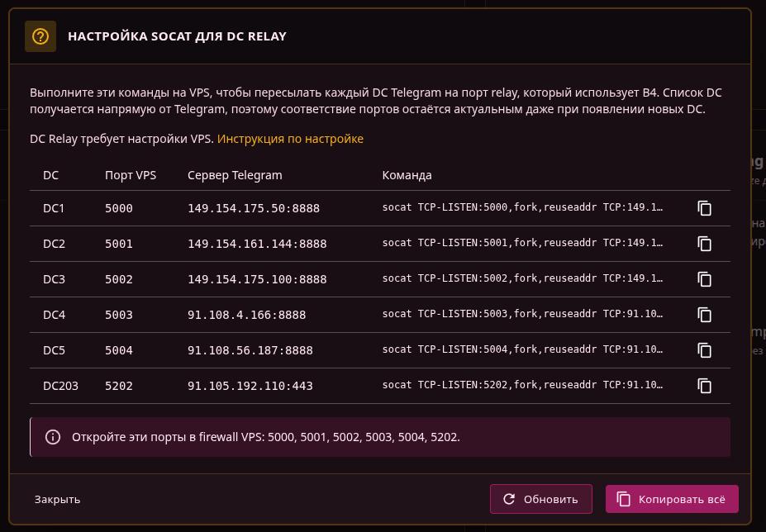Screen dimensions: 766x532
Task: Select the DC1 row label
Action: point(54,208)
